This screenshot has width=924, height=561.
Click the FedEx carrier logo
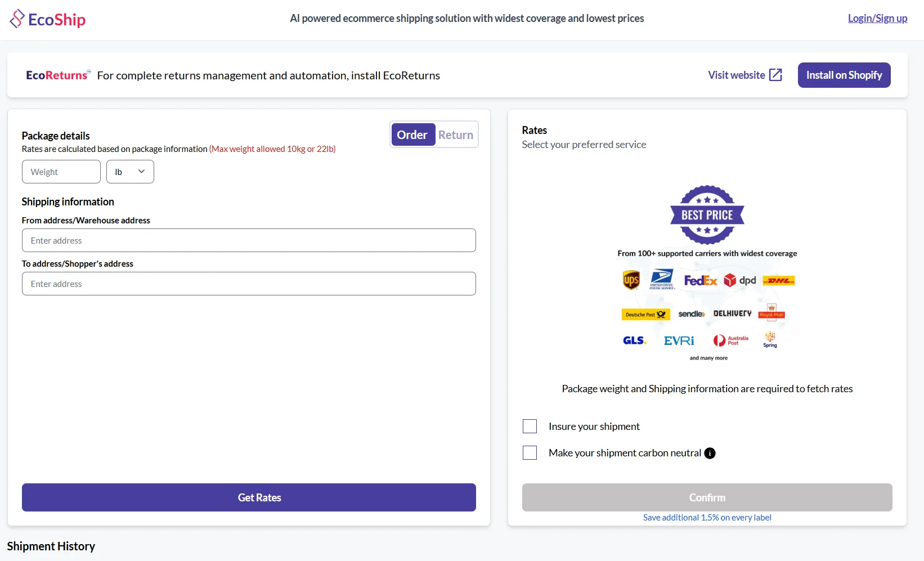701,280
